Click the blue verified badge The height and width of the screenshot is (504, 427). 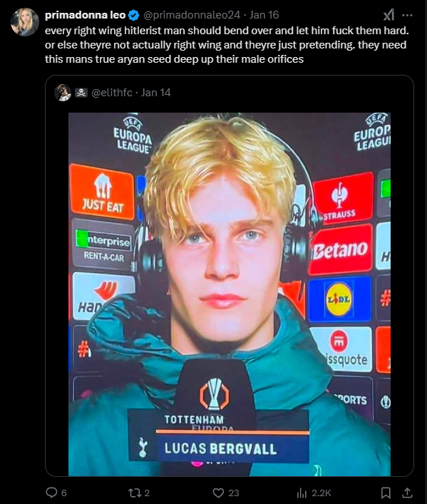[x=134, y=15]
